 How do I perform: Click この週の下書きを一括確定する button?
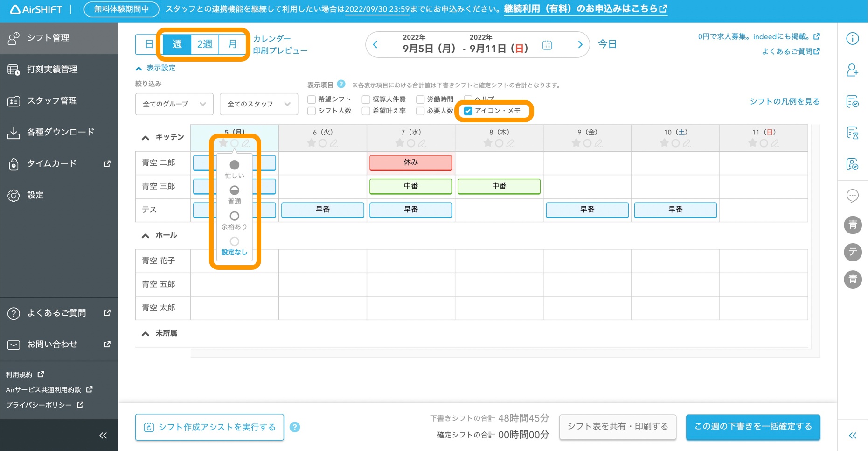[x=753, y=427]
